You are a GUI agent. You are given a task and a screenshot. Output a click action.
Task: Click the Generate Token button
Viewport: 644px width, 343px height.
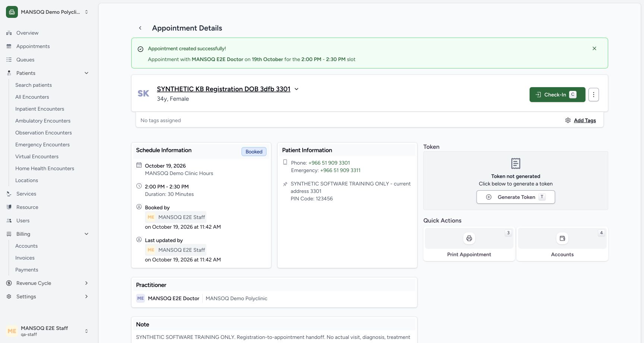(x=515, y=197)
